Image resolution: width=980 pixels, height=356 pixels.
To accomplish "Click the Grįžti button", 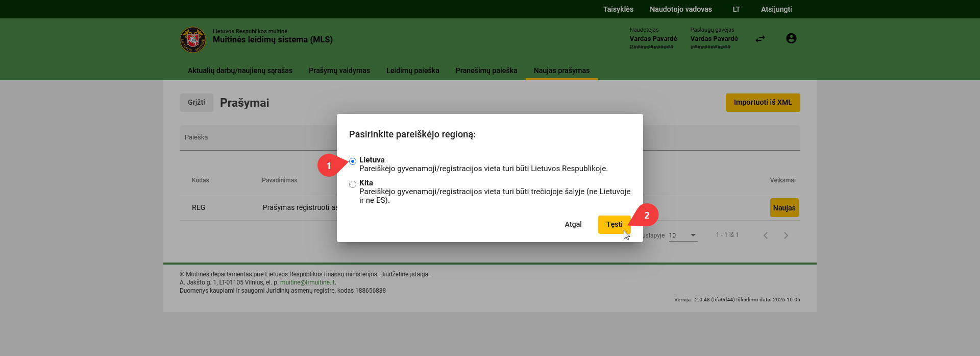I will pyautogui.click(x=197, y=102).
